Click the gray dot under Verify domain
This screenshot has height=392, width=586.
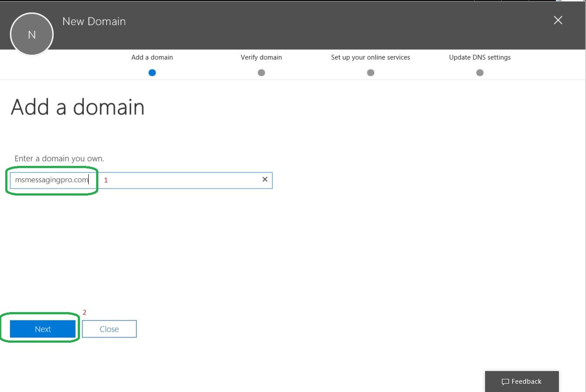coord(261,73)
